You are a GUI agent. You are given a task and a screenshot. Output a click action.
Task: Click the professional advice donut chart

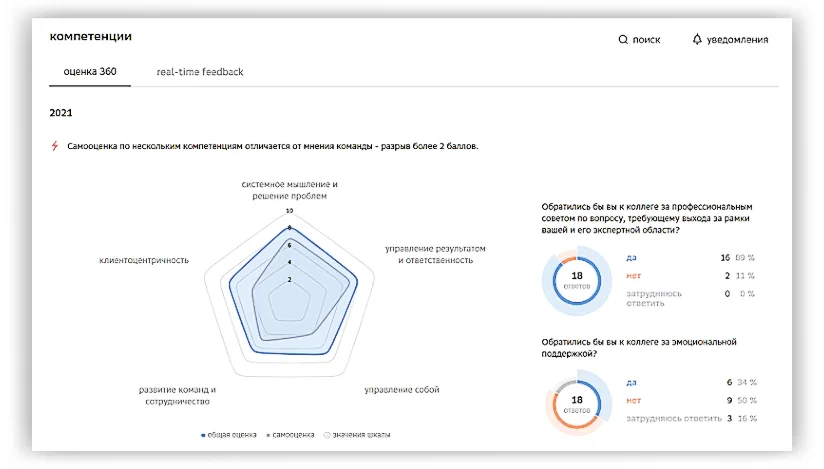click(x=576, y=281)
